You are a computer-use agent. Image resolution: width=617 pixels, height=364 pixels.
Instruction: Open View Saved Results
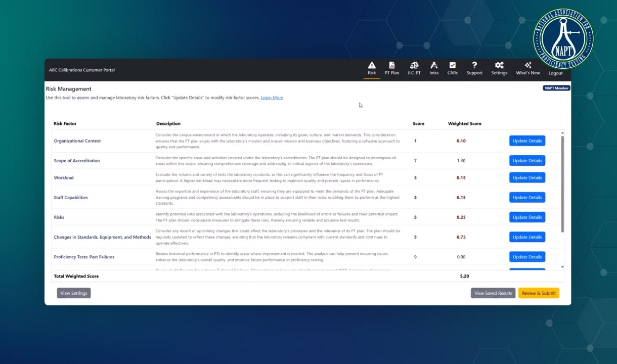[x=493, y=293]
